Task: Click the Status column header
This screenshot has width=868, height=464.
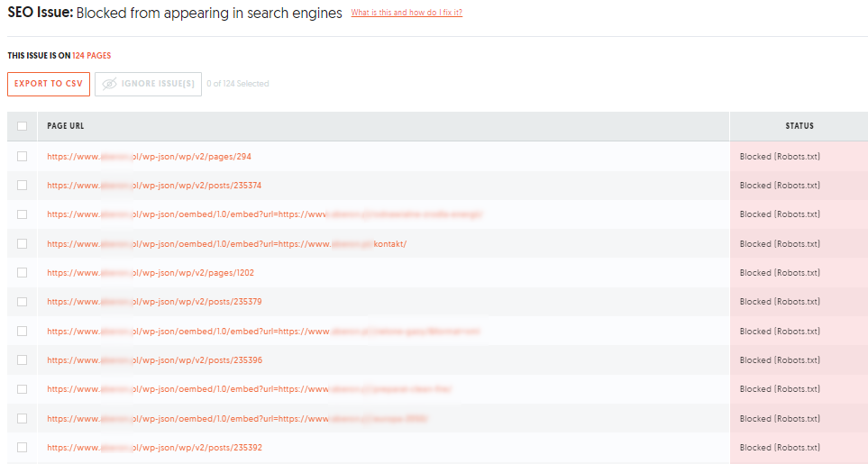Action: pyautogui.click(x=799, y=126)
